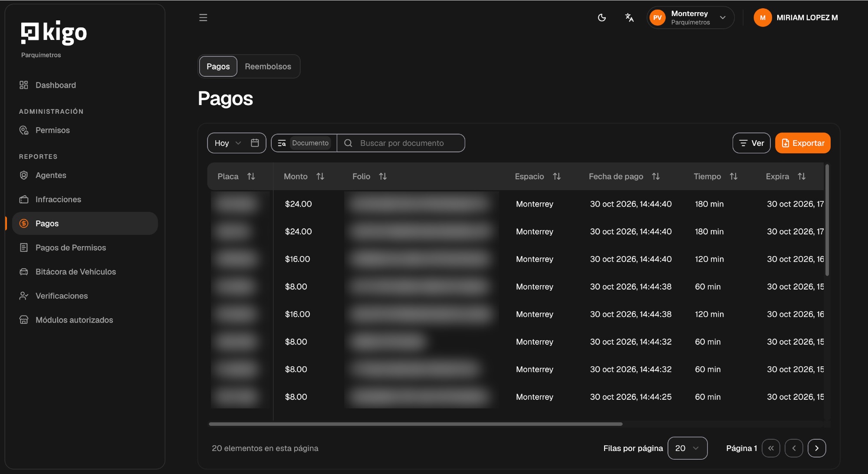The image size is (868, 474).
Task: Switch to Reembolsos tab
Action: pyautogui.click(x=268, y=66)
